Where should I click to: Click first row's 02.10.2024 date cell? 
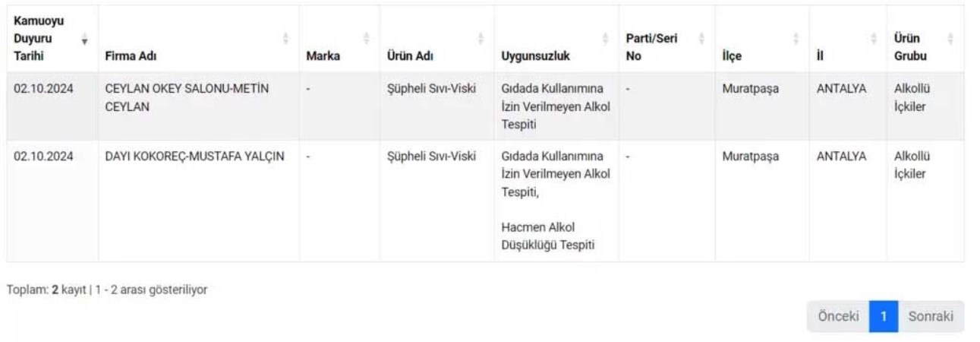click(x=43, y=89)
